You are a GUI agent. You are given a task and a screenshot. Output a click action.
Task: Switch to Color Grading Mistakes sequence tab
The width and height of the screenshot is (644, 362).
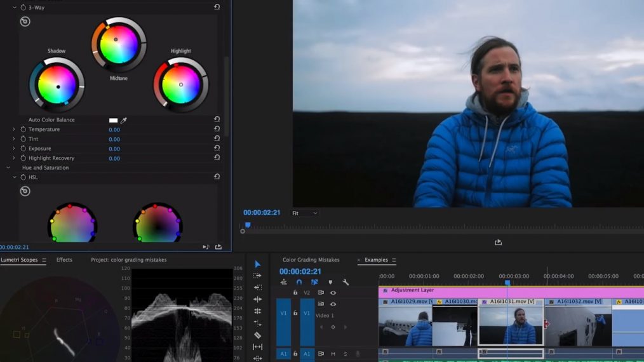(x=311, y=260)
